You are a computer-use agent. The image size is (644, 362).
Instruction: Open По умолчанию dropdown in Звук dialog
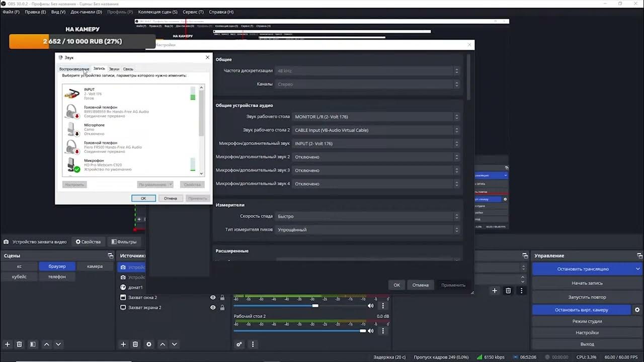tap(155, 185)
